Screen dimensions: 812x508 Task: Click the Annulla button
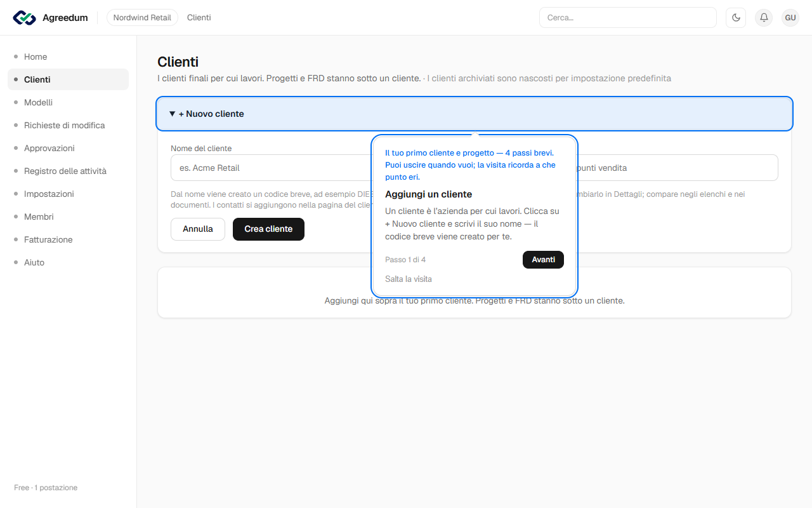(x=198, y=229)
